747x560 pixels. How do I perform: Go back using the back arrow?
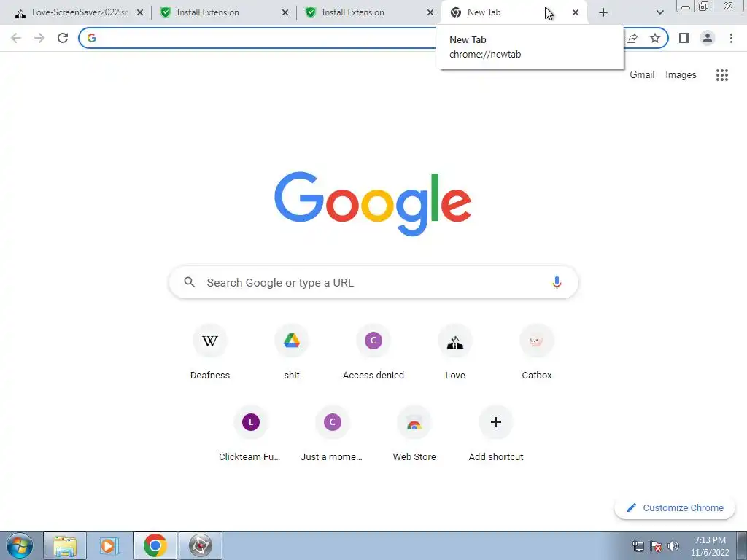coord(16,38)
